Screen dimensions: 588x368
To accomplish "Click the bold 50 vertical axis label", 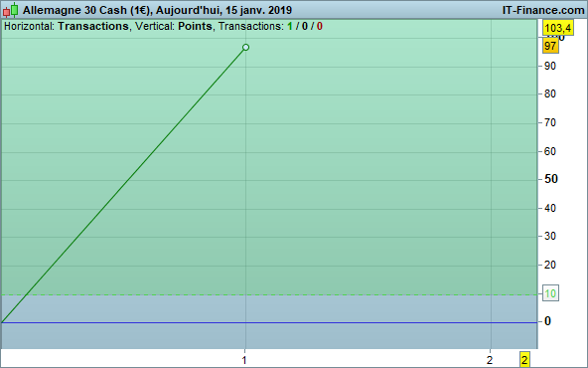I will click(x=551, y=179).
